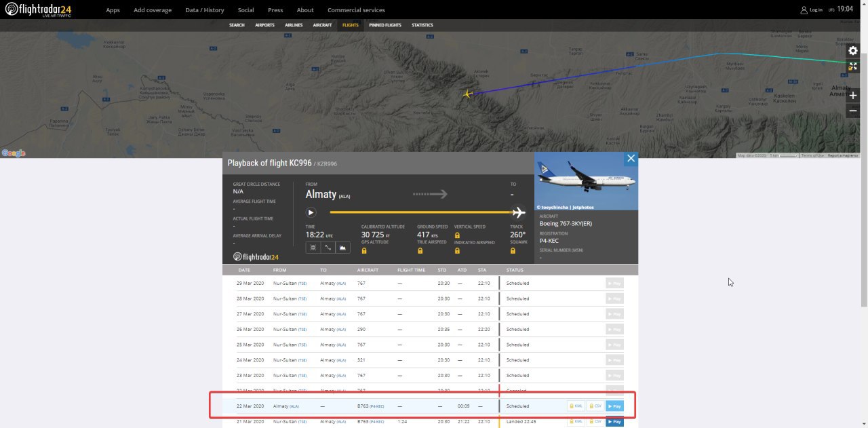Click aircraft value 321 in the 24 Mar row

point(361,360)
